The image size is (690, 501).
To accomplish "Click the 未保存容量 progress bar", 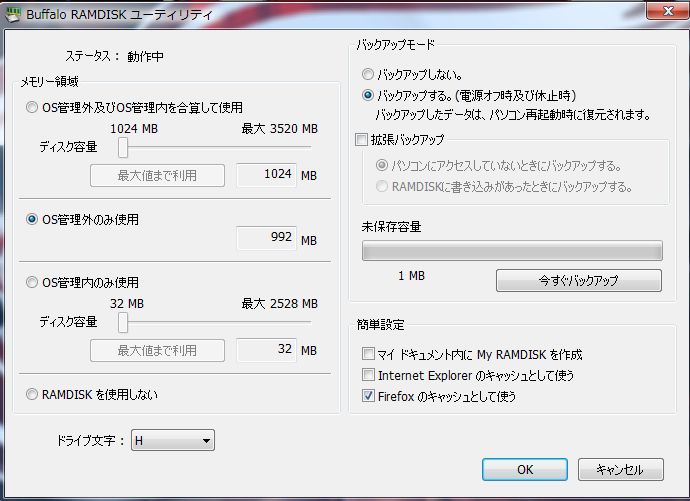I will coord(512,251).
